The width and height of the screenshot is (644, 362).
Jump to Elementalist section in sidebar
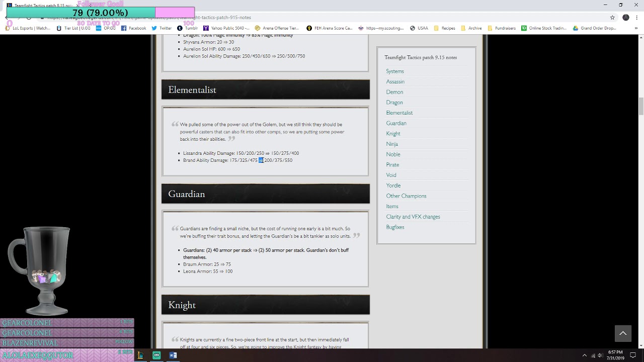[399, 113]
